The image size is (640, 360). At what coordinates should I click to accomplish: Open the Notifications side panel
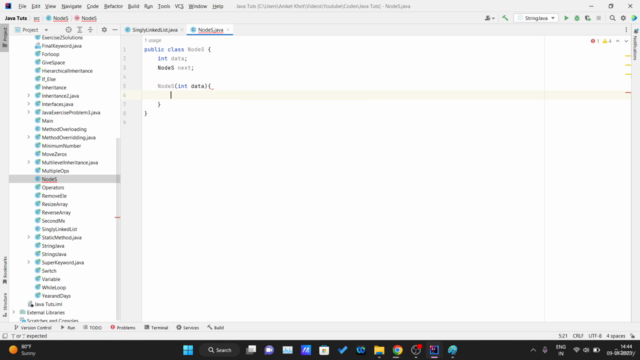pyautogui.click(x=636, y=45)
